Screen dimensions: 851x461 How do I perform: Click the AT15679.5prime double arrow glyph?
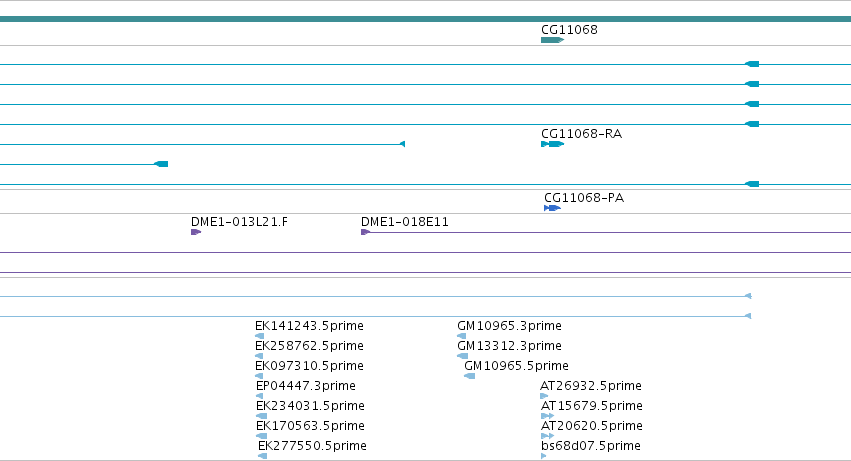point(548,416)
